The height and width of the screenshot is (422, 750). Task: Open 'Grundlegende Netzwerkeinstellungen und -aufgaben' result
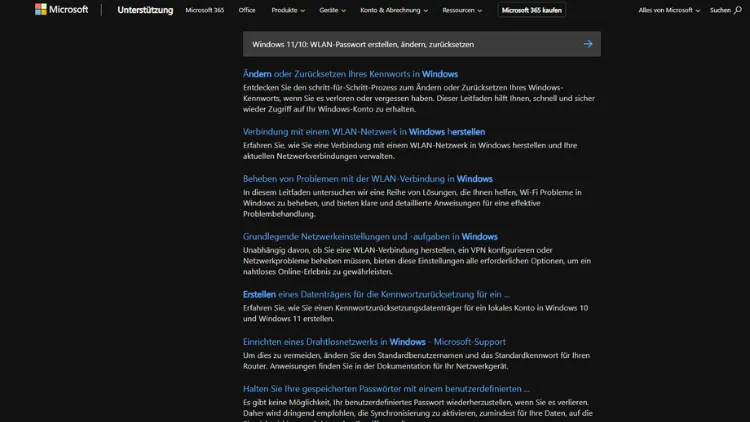click(370, 236)
